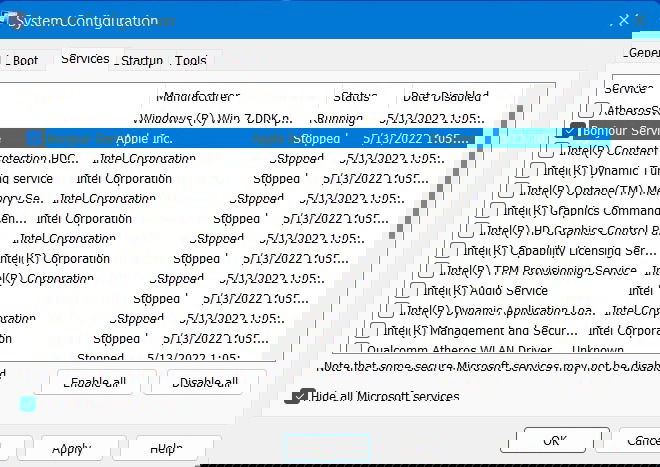Viewport: 660px width, 467px height.
Task: Sort by the Manufacturer column header
Action: [x=198, y=97]
